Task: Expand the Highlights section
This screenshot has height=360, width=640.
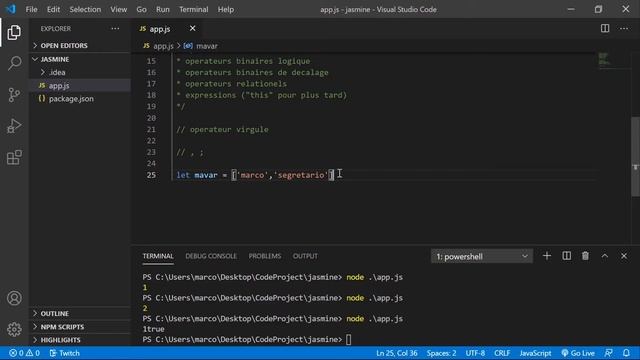Action: (x=80, y=340)
